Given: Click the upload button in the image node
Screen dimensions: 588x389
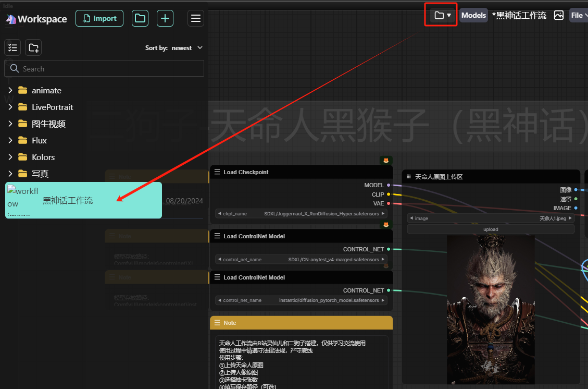Looking at the screenshot, I should (x=491, y=229).
